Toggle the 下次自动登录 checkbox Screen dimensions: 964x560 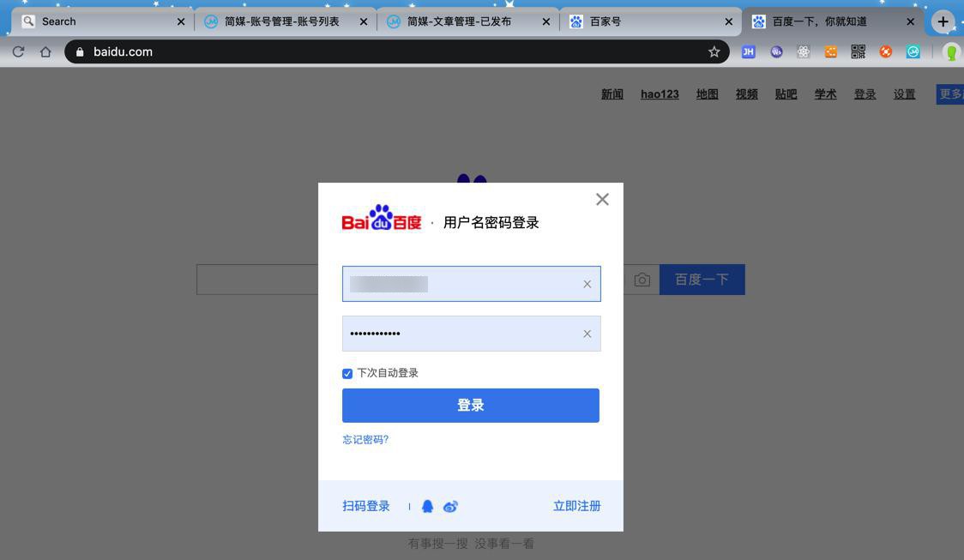click(x=347, y=374)
